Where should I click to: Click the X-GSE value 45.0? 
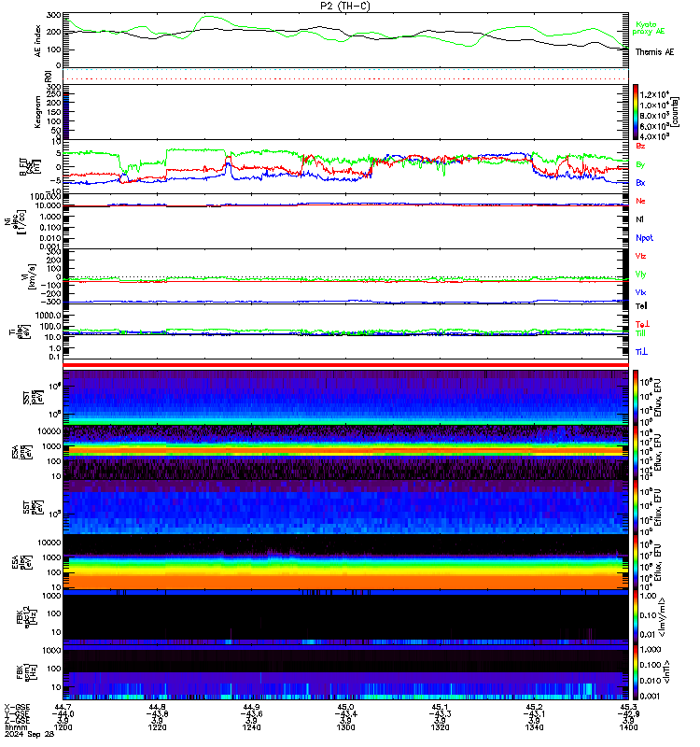[345, 707]
